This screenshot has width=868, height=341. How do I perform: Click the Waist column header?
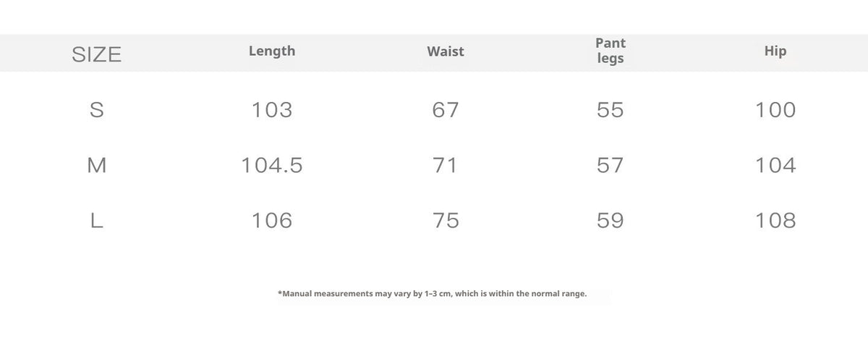(446, 51)
